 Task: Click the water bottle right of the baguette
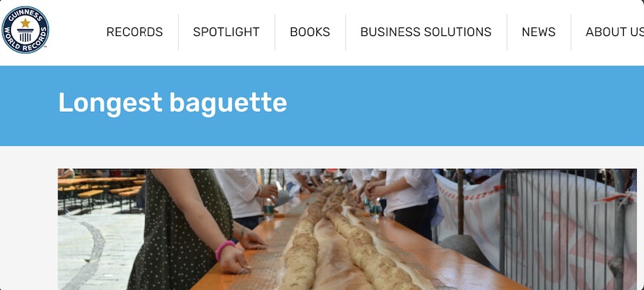[375, 208]
